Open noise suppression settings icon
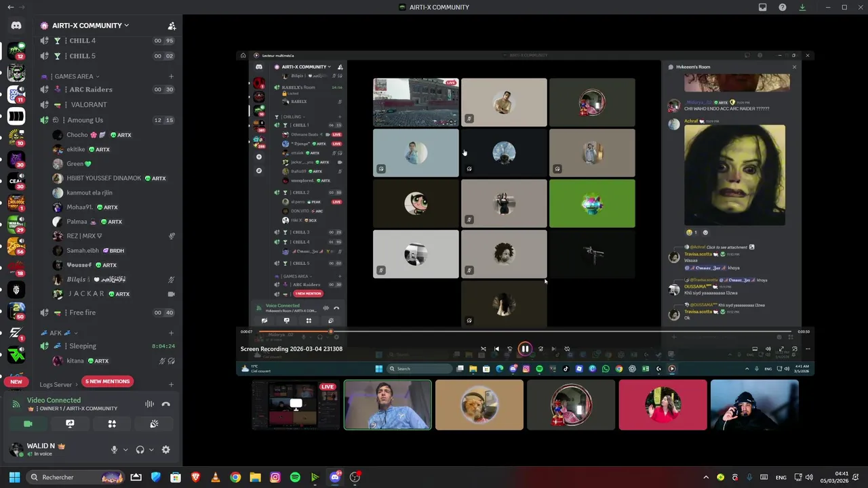Screen dimensions: 868x488 point(149,404)
